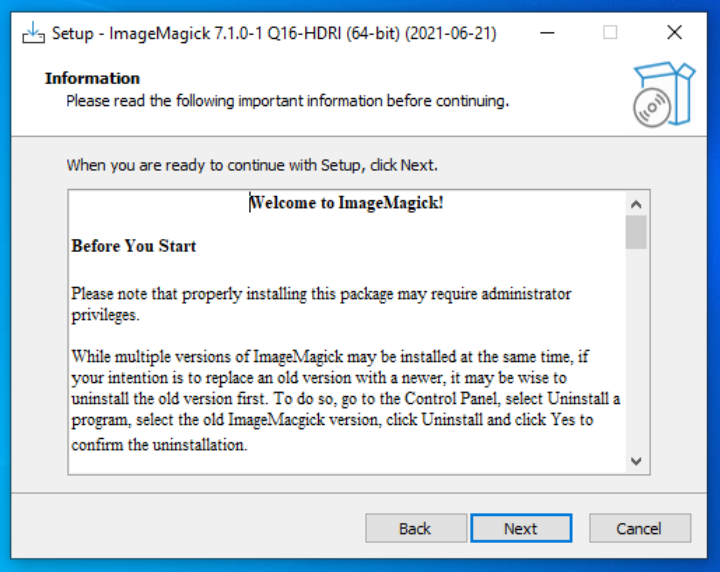Image resolution: width=720 pixels, height=572 pixels.
Task: Place cursor in the administrator privileges paragraph
Action: click(x=321, y=304)
